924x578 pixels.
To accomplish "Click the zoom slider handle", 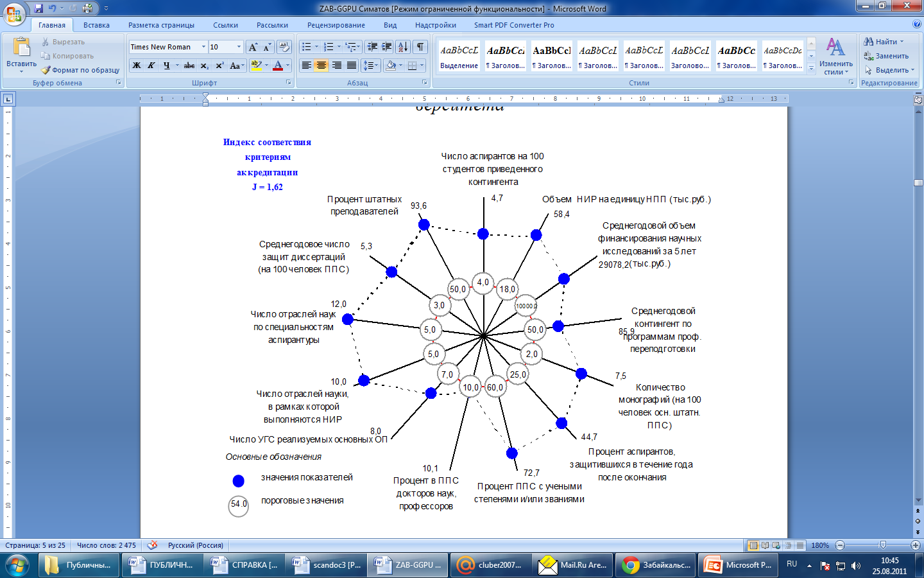I will click(x=883, y=545).
